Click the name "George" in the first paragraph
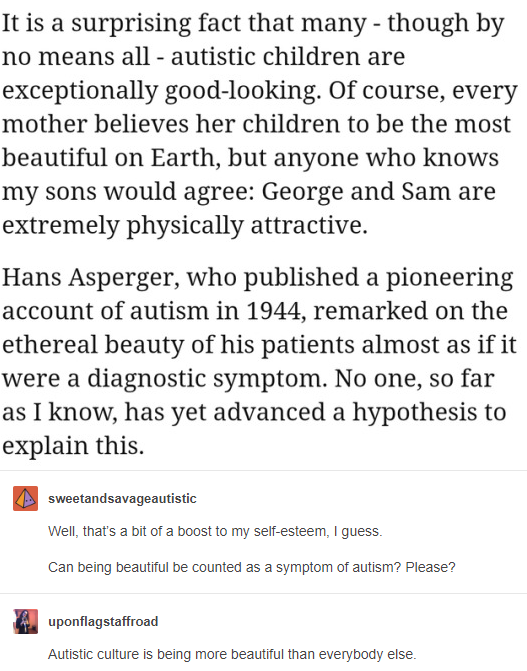527x671 pixels. tap(302, 191)
